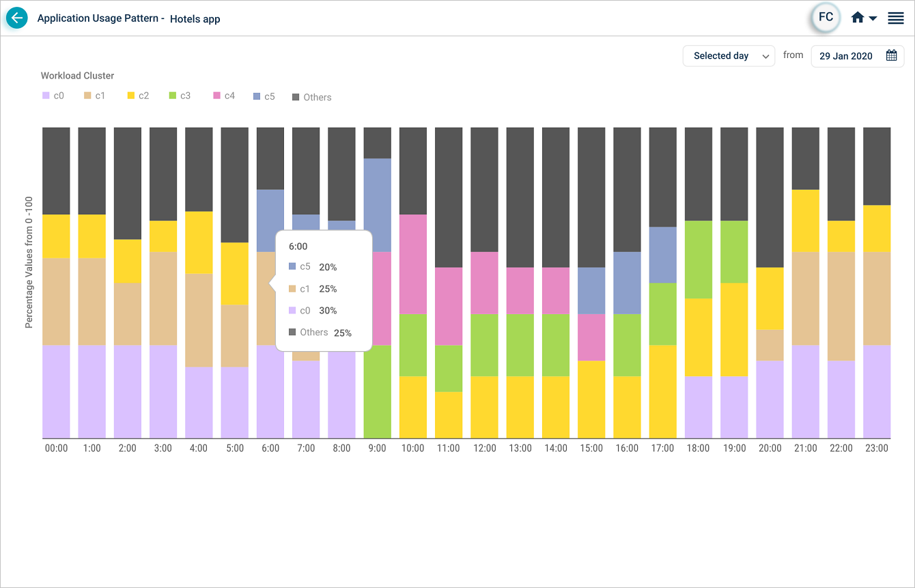Toggle the c0 legend item

pyautogui.click(x=53, y=96)
